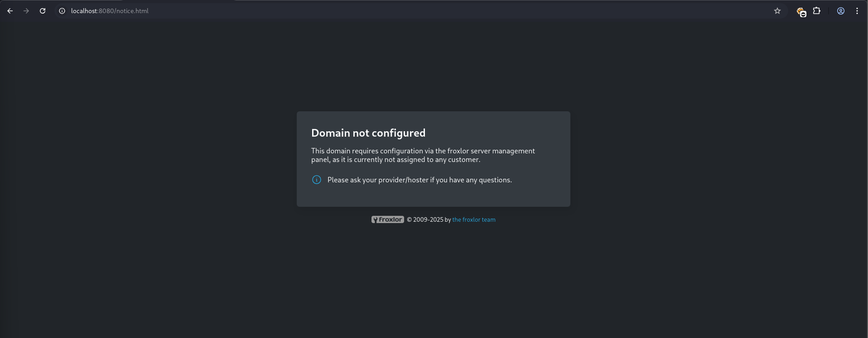Click the browser forward arrow
Screen dimensions: 868x338
(x=26, y=11)
